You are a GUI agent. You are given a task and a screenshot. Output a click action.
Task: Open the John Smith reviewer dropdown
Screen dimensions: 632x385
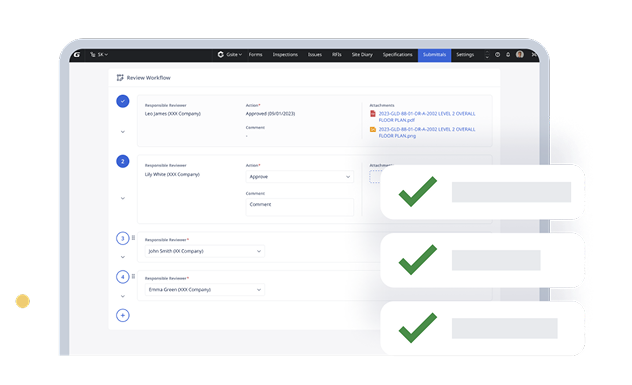(205, 251)
